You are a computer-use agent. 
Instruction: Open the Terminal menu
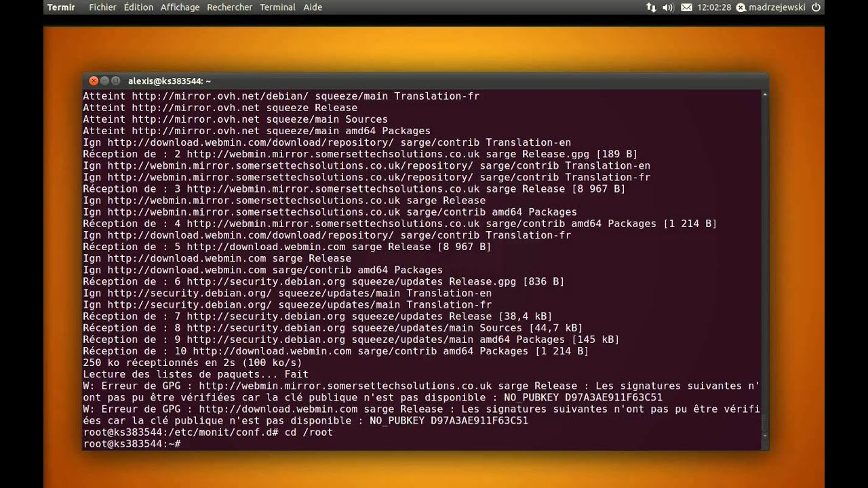(x=277, y=7)
